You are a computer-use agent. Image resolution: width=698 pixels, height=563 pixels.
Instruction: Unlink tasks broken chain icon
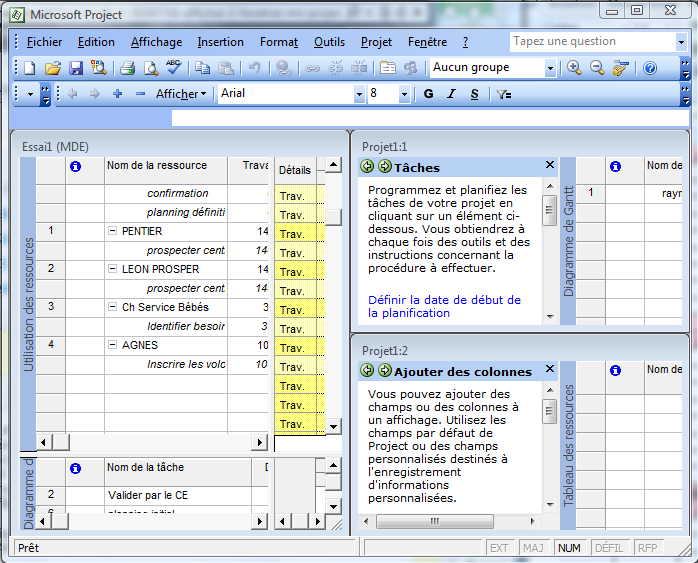coord(336,68)
